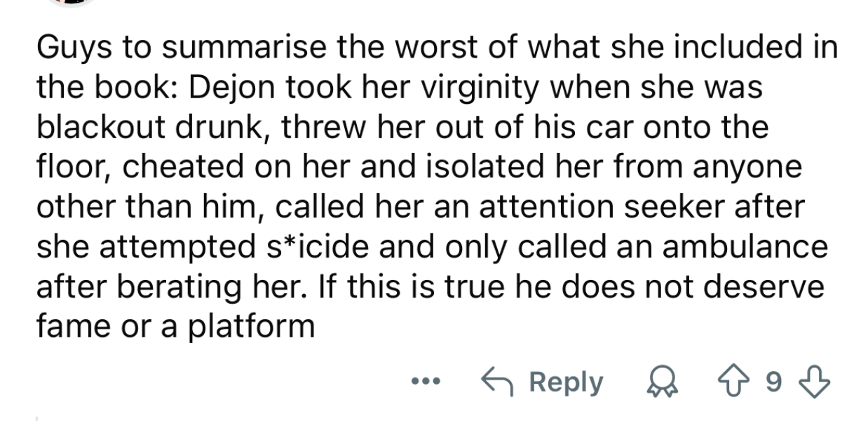Viewport: 868px width, 421px height.
Task: Downvote the comment about the book
Action: [x=818, y=383]
